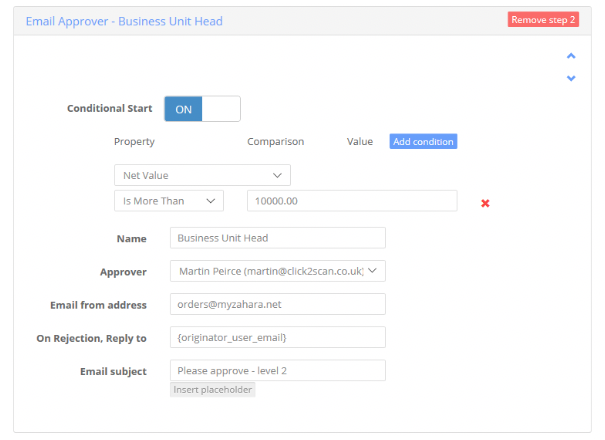Viewport: 605px width, 440px height.
Task: Click the chevron arrow in the Net Value dropdown
Action: (277, 176)
